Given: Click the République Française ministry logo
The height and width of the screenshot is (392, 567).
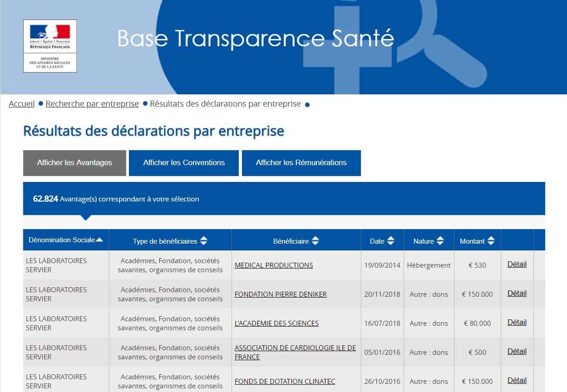Looking at the screenshot, I should [x=50, y=46].
